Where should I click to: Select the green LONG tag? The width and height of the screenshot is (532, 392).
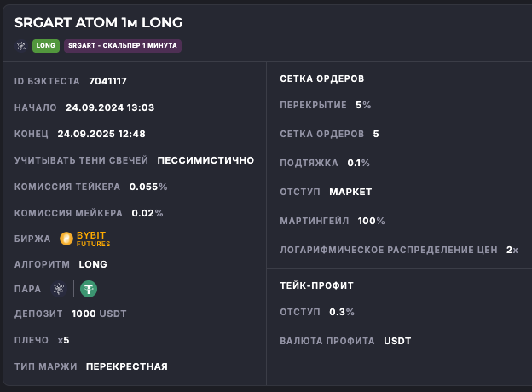pos(45,45)
